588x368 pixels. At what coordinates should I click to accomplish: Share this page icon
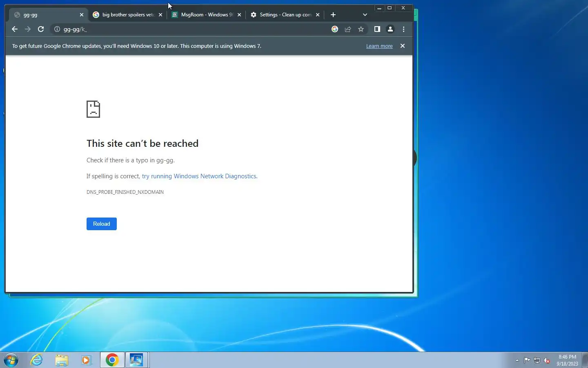point(348,29)
